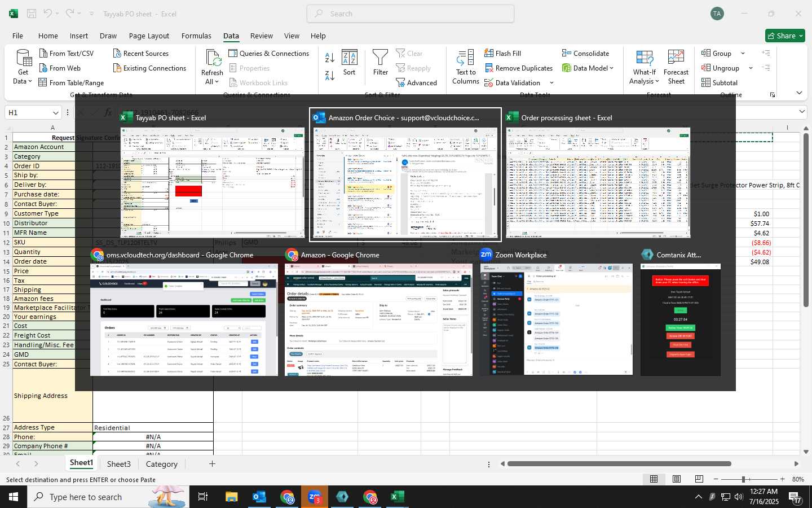The height and width of the screenshot is (508, 812).
Task: Collapse the ribbon with chevron
Action: point(799,93)
